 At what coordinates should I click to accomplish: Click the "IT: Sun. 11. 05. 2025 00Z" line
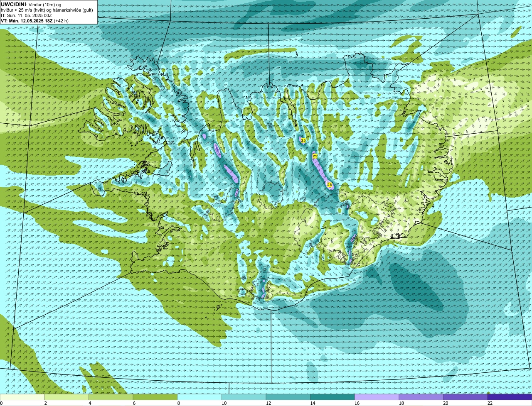click(x=26, y=15)
